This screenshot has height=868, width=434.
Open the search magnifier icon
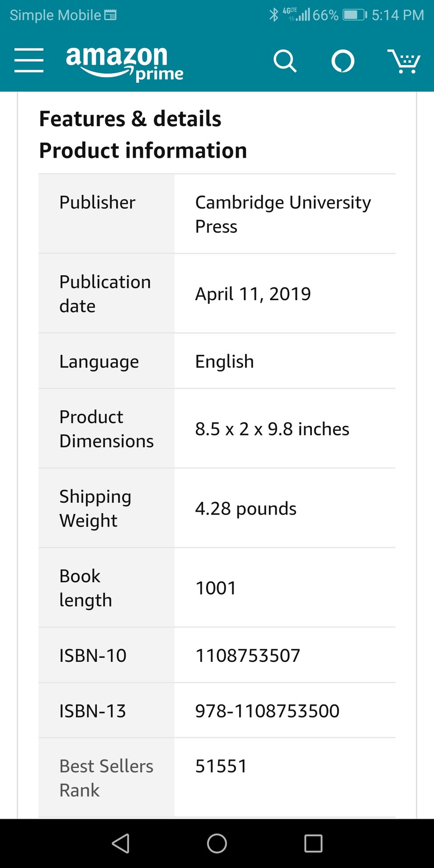coord(285,61)
